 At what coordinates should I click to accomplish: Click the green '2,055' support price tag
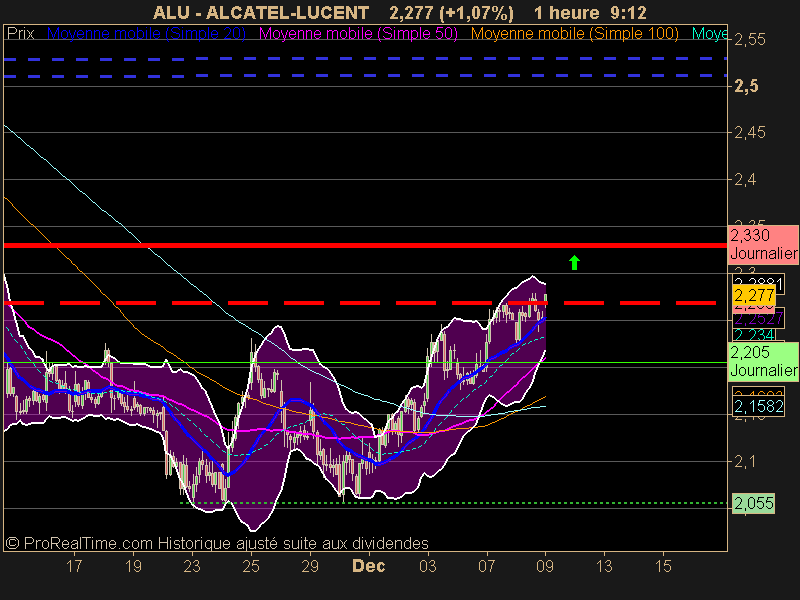[754, 504]
